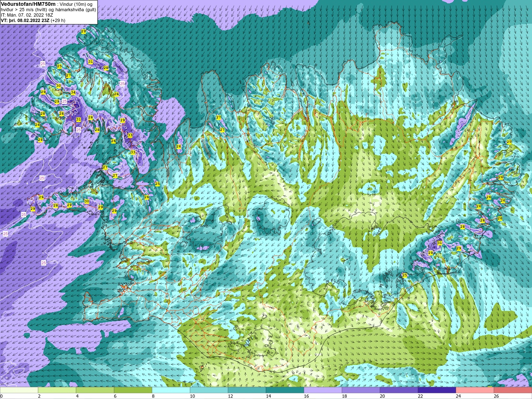Click the legend tick label 6
Image resolution: width=532 pixels, height=399 pixels.
click(115, 396)
